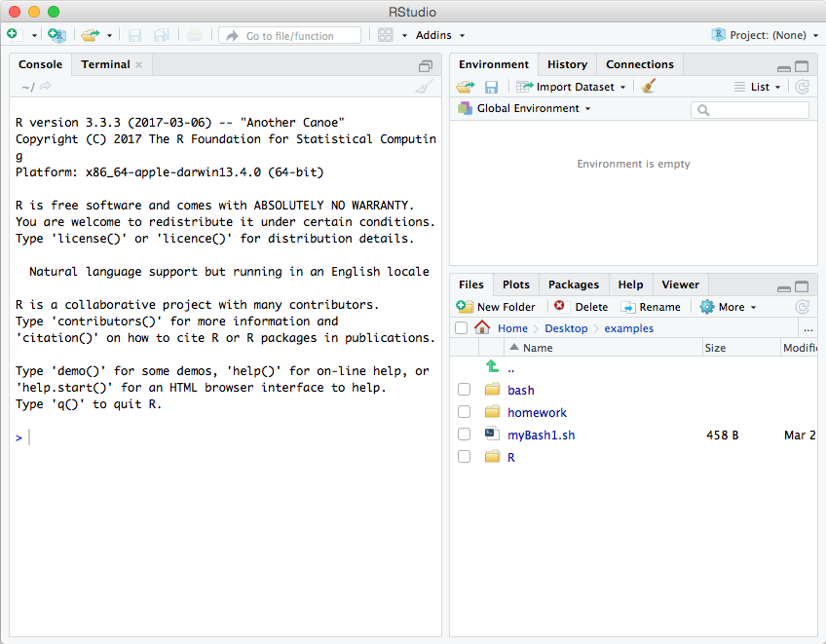Image resolution: width=826 pixels, height=644 pixels.
Task: Switch to the Packages tab
Action: pos(573,284)
